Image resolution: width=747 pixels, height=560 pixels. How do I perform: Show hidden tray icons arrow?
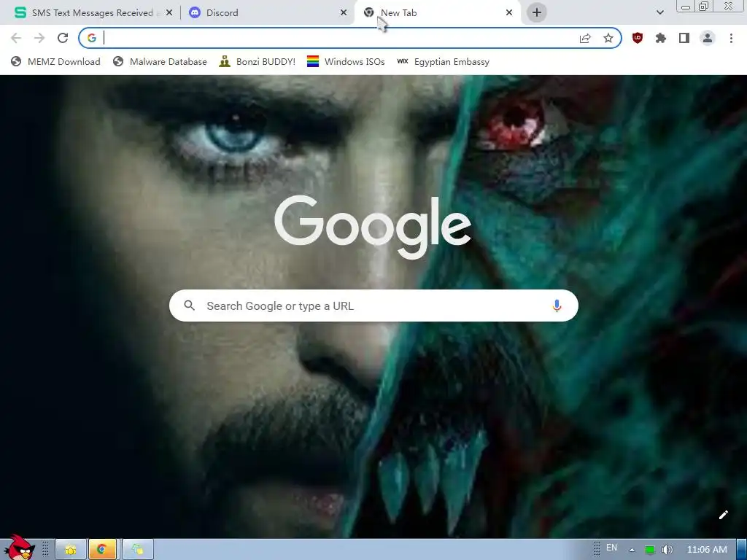(x=632, y=550)
